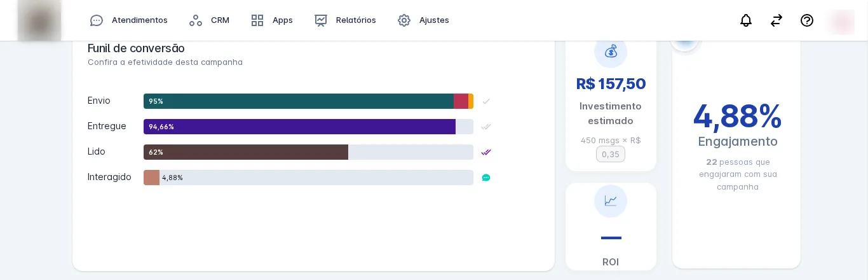The width and height of the screenshot is (868, 280).
Task: Click the swap arrows icon
Action: (776, 20)
